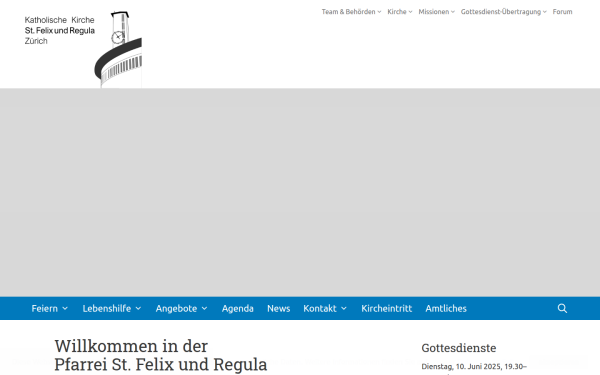Click the Gottesdienste sidebar heading
This screenshot has height=375, width=600.
tap(459, 348)
